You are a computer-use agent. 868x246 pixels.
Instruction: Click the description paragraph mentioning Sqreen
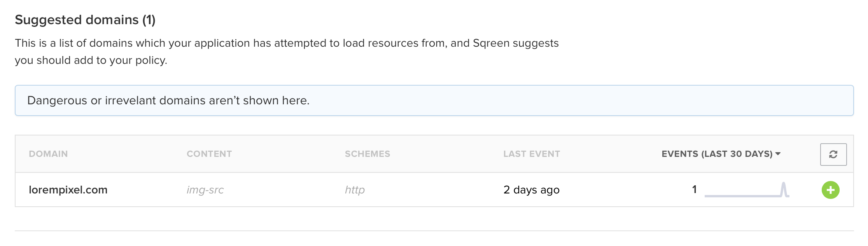point(287,51)
